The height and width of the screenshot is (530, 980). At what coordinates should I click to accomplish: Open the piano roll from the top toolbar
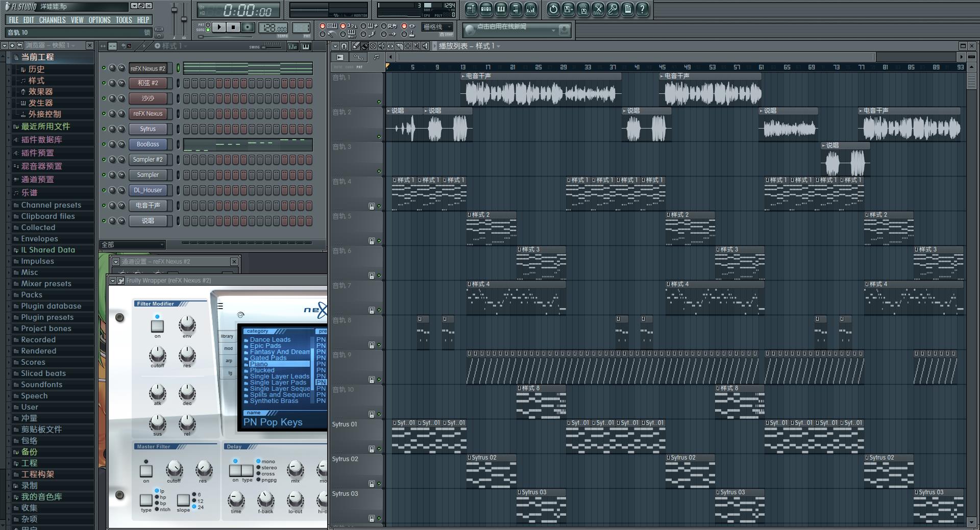501,9
